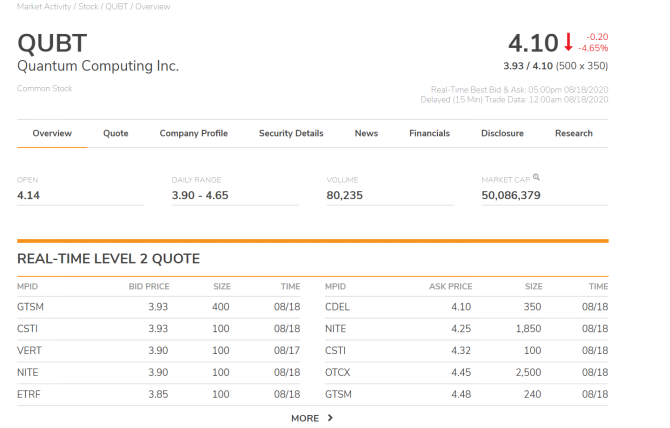
Task: Open the News tab
Action: click(x=366, y=133)
